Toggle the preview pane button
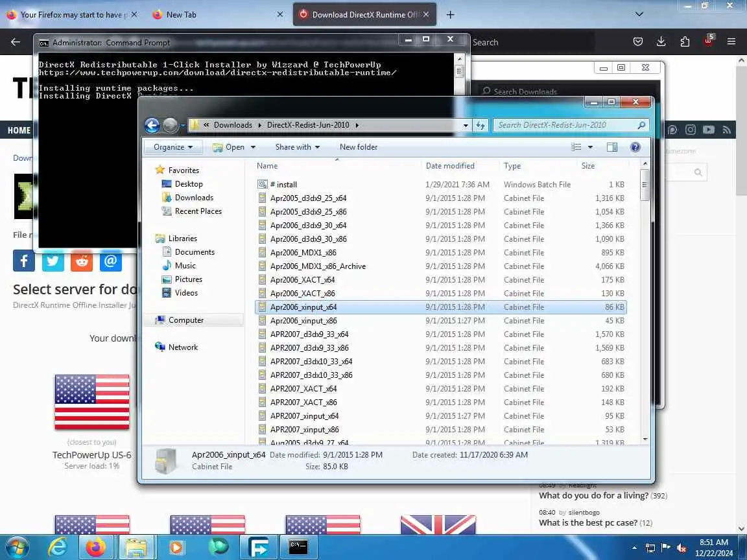 point(611,147)
